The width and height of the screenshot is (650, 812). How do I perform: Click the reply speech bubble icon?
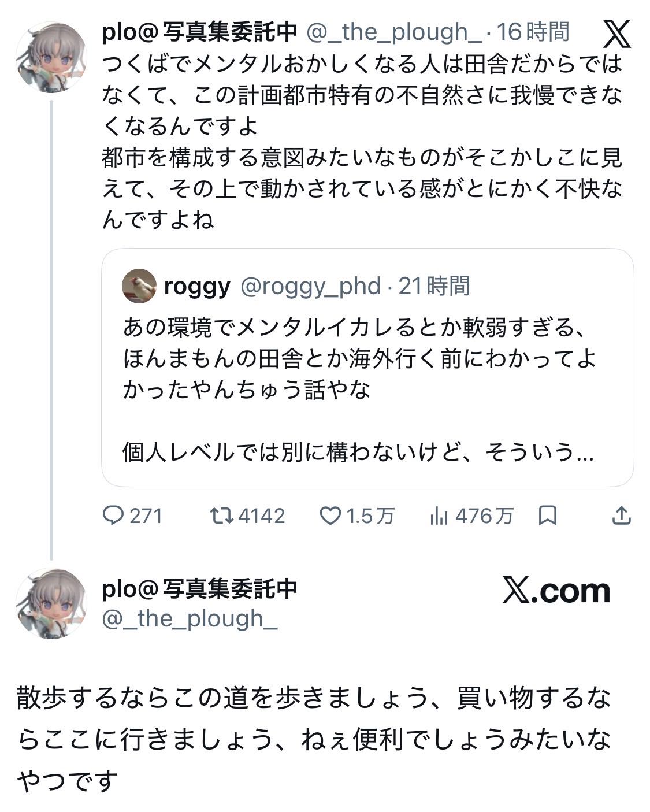(x=112, y=515)
